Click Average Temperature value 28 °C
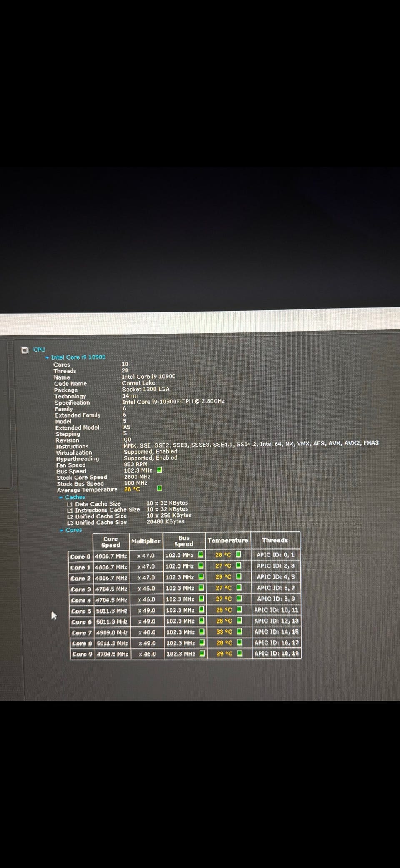Viewport: 400px width, 868px height. pyautogui.click(x=132, y=489)
